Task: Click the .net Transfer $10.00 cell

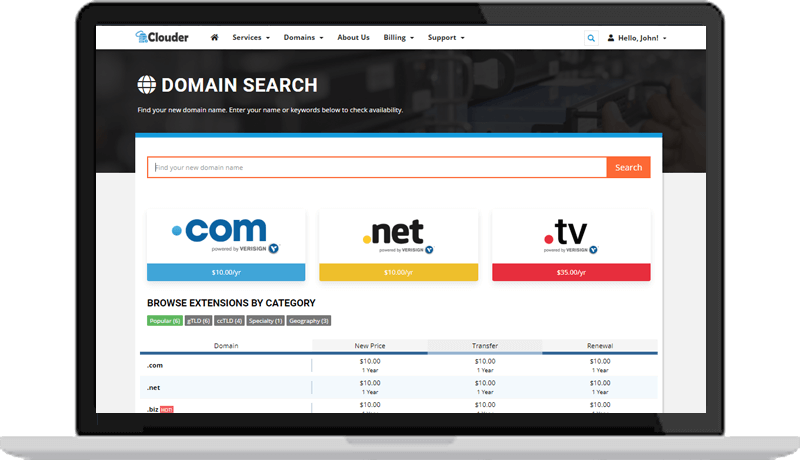Action: click(485, 387)
